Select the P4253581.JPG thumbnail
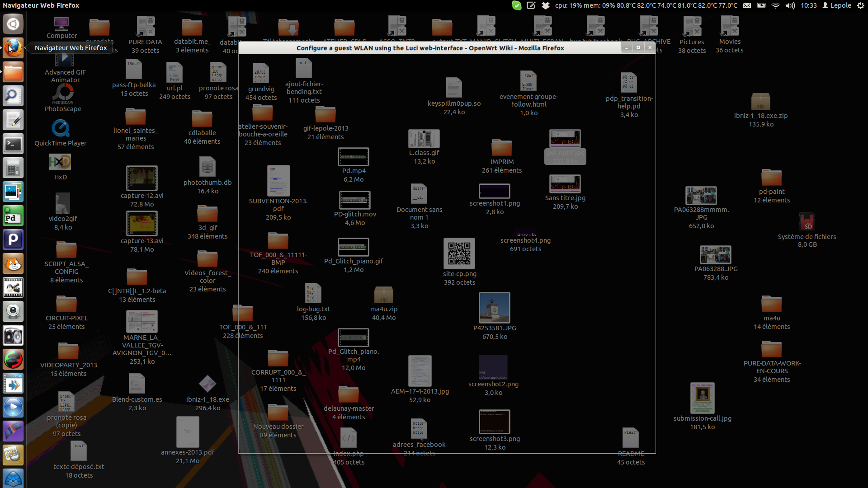 pos(494,308)
